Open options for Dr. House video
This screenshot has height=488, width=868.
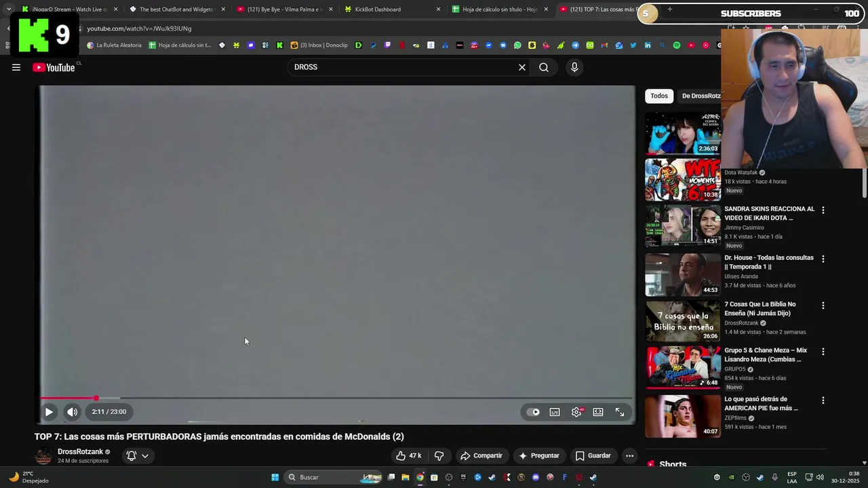pos(823,259)
